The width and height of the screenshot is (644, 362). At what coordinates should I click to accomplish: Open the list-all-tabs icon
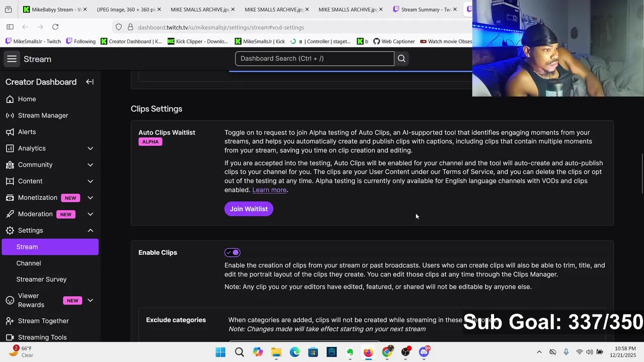click(8, 10)
